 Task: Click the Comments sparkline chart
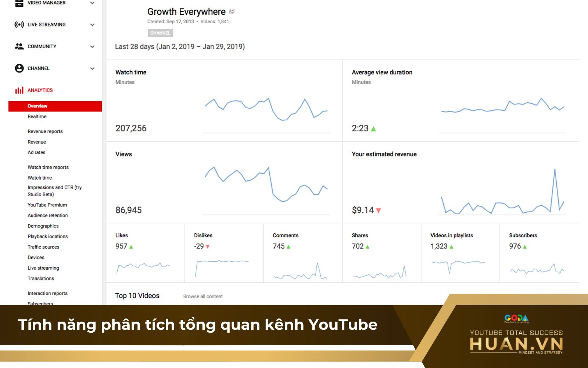click(x=300, y=271)
